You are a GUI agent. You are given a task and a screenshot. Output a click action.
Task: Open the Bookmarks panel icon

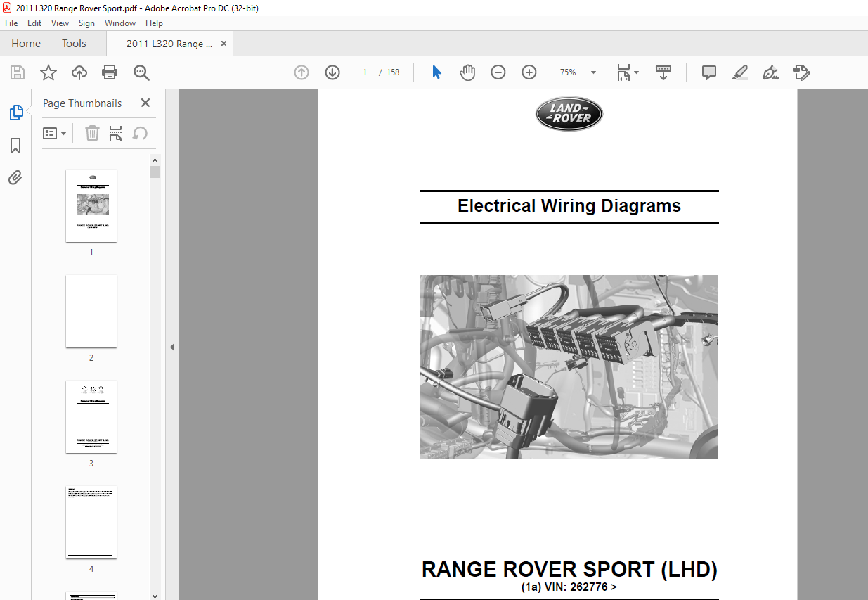15,146
